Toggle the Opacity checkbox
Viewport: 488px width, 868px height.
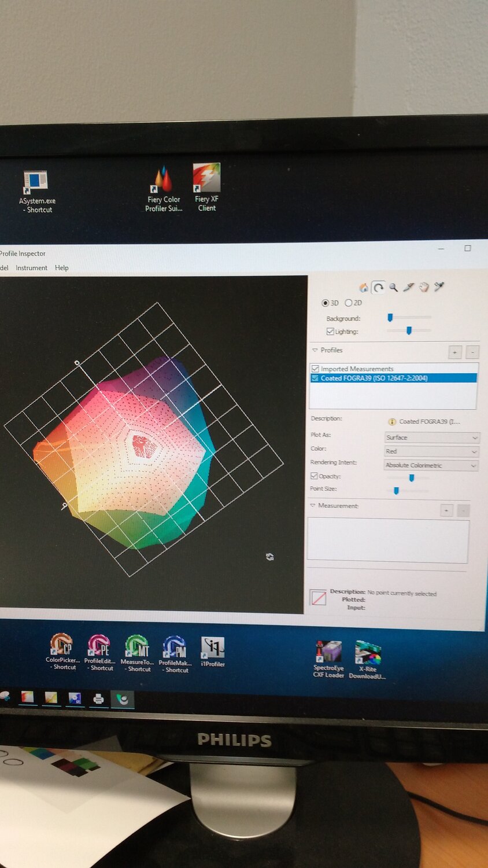[315, 476]
